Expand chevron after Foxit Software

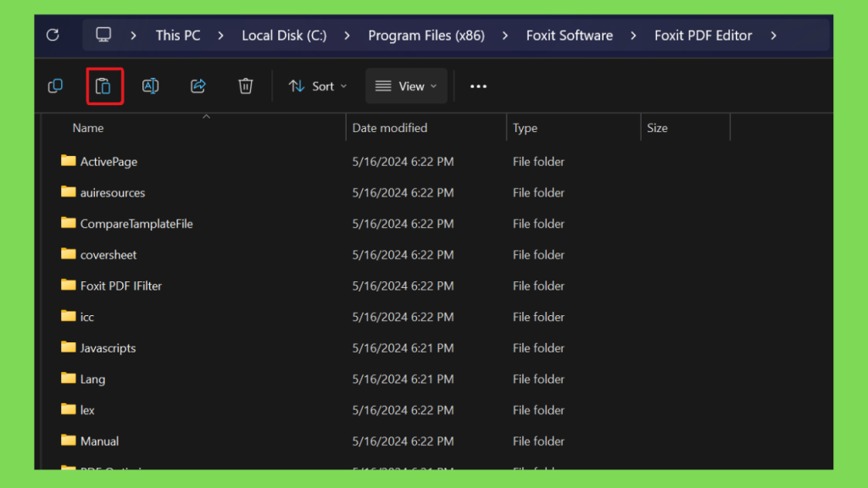[633, 36]
